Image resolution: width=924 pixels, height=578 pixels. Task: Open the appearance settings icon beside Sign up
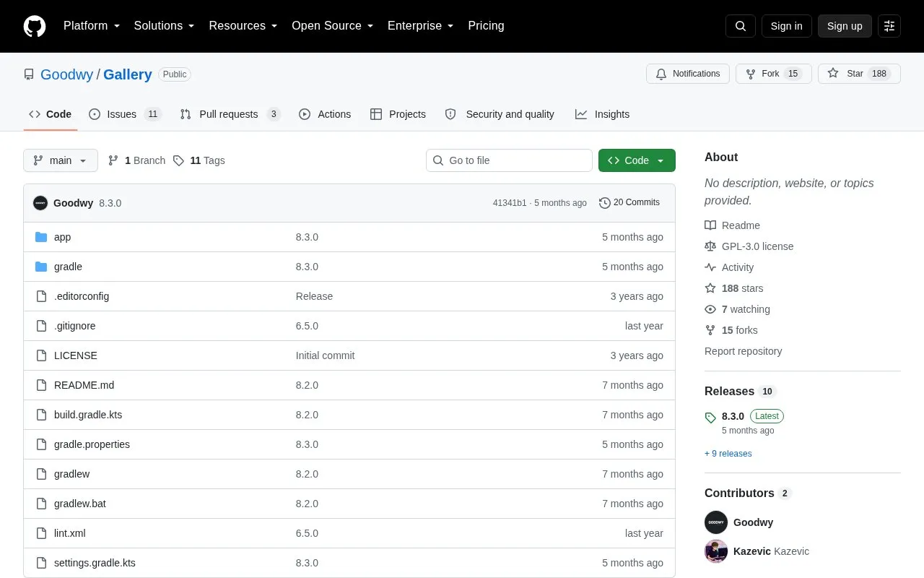point(889,26)
